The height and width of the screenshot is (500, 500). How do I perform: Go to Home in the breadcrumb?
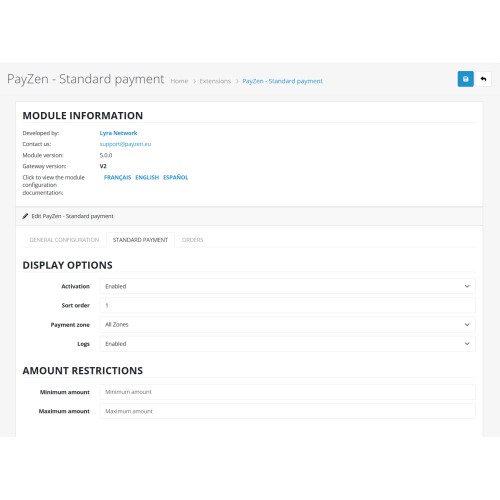point(179,81)
